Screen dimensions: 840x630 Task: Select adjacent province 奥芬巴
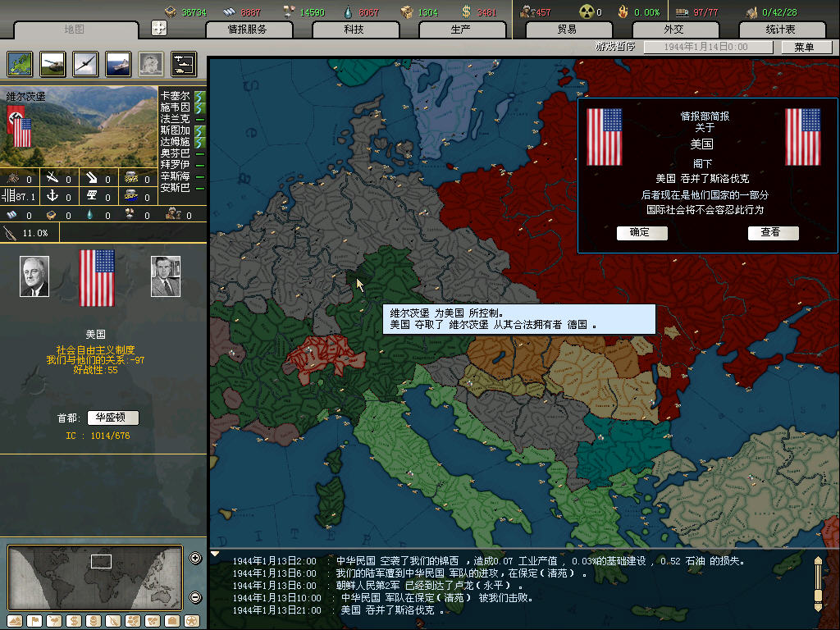[x=175, y=153]
